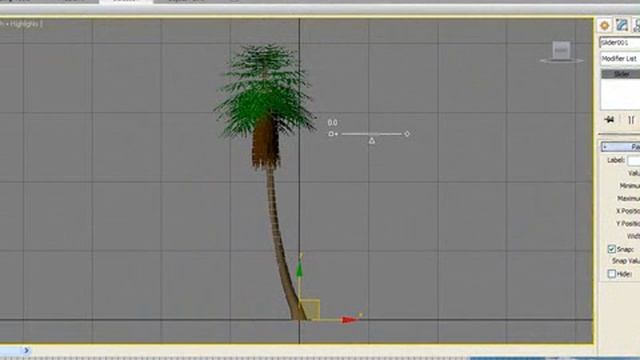Screen dimensions: 640x360
Task: Open the Modify command panel tab
Action: click(x=622, y=25)
